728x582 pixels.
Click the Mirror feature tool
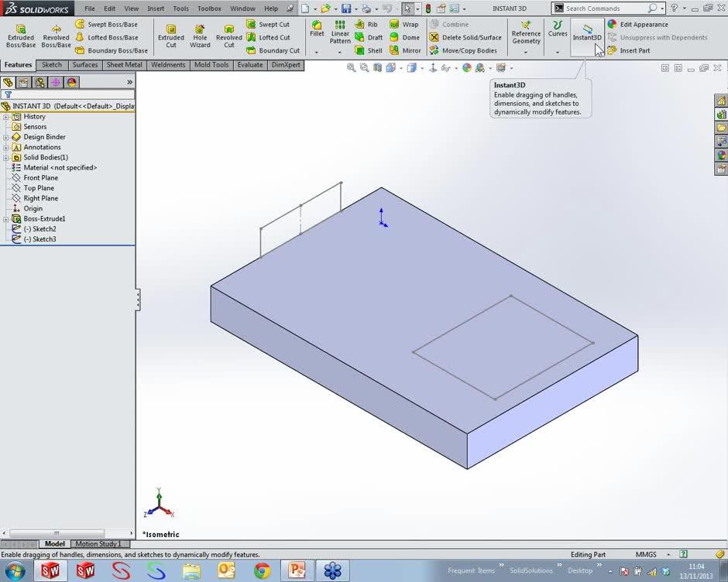[x=405, y=50]
